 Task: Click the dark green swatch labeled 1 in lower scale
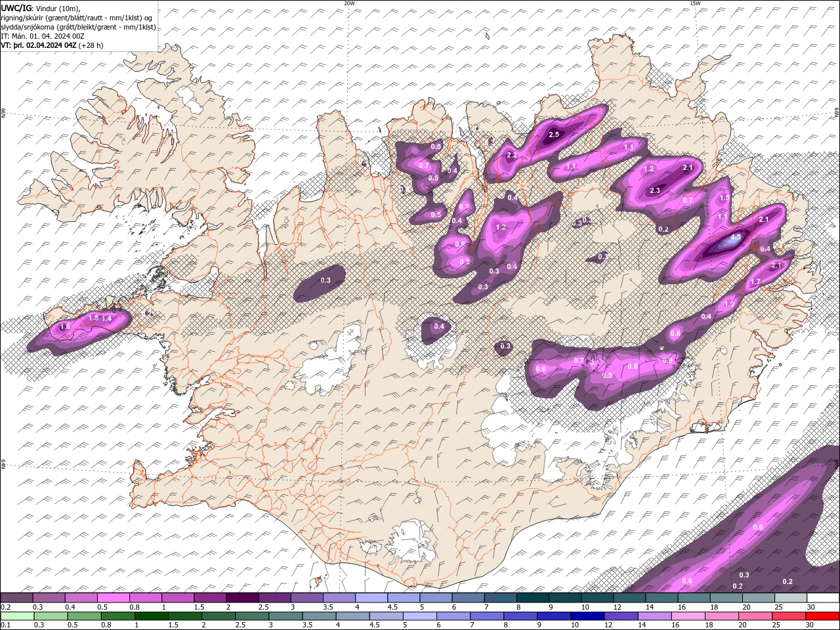(151, 616)
